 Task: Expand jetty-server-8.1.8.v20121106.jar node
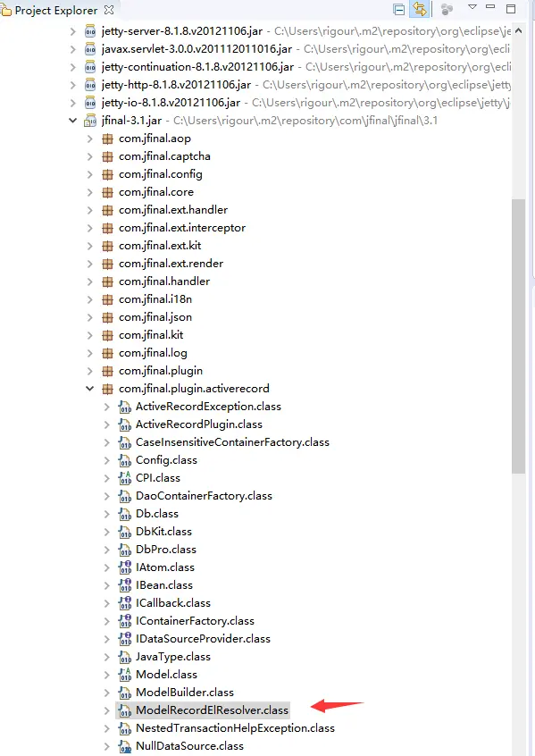(72, 31)
